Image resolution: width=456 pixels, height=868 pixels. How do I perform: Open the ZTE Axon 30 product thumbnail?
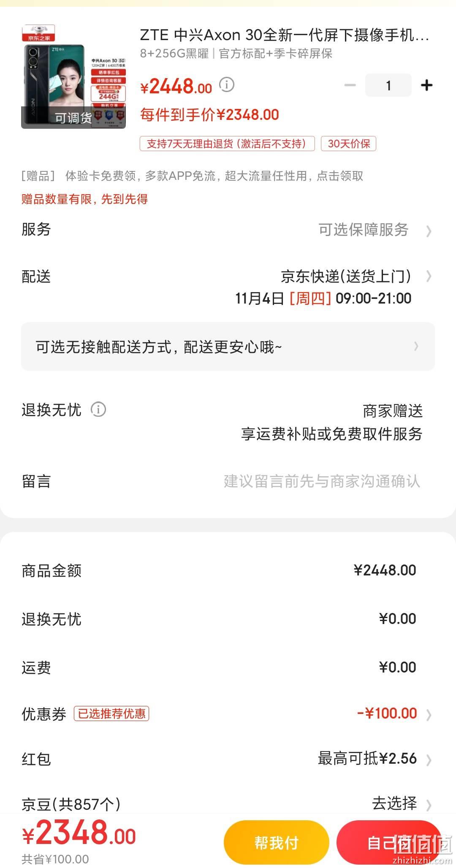pos(73,76)
